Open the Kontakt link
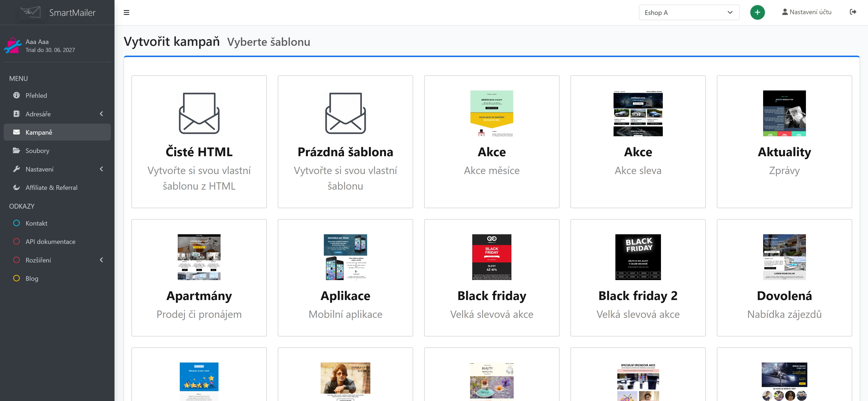 [36, 223]
